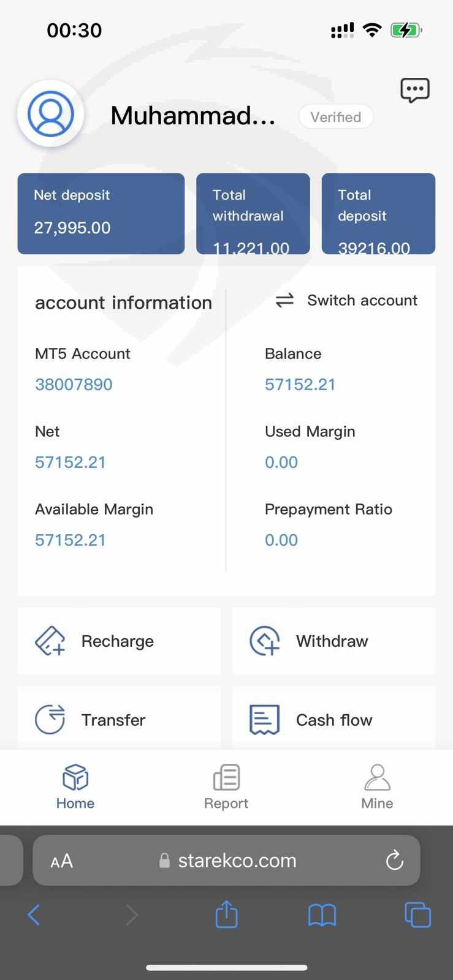Screen dimensions: 453x980
Task: Reload the page in Safari
Action: [x=395, y=861]
